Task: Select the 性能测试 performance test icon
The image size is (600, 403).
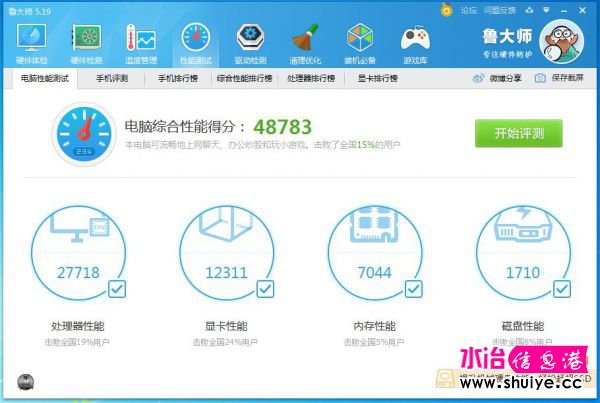Action: (x=196, y=42)
